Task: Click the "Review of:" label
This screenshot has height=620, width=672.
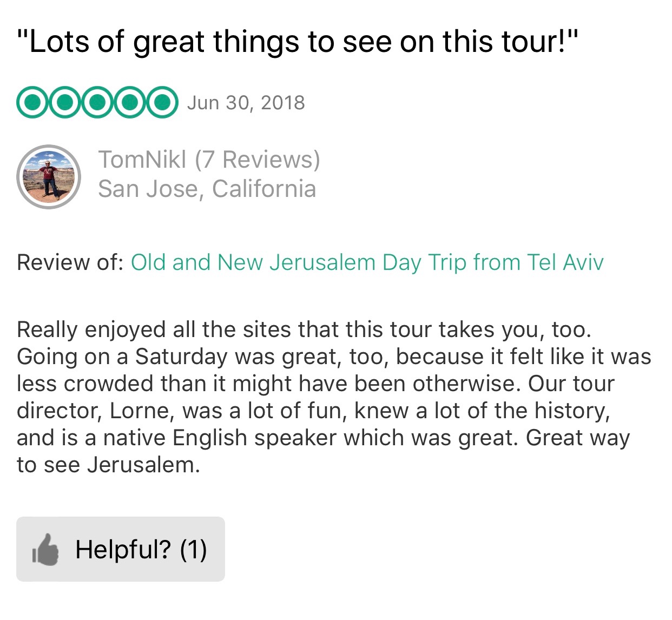Action: click(x=70, y=262)
